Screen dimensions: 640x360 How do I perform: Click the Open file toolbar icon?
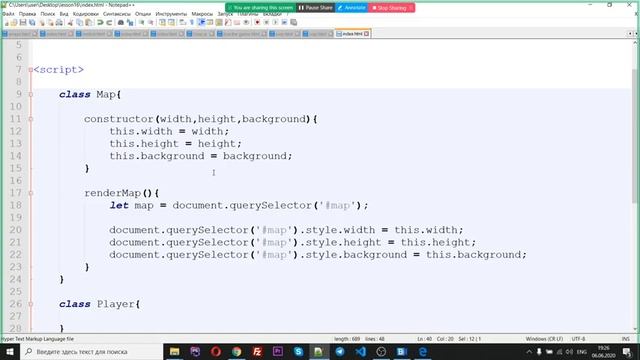click(14, 22)
